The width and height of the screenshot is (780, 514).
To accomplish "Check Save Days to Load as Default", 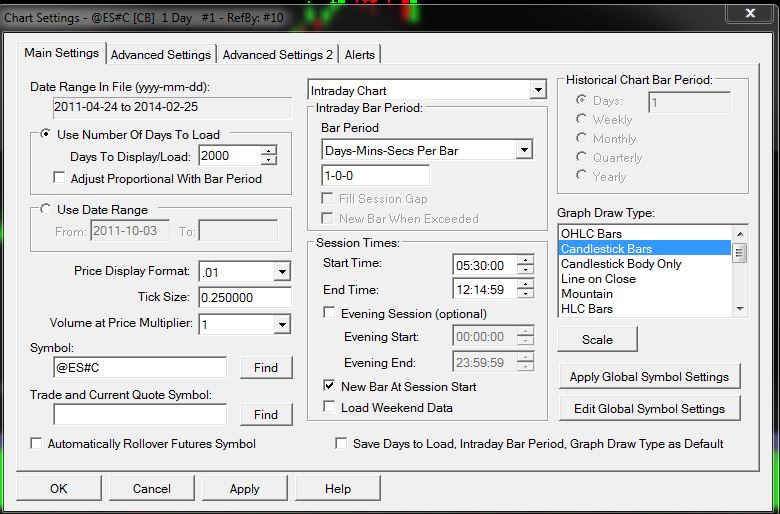I will (341, 443).
